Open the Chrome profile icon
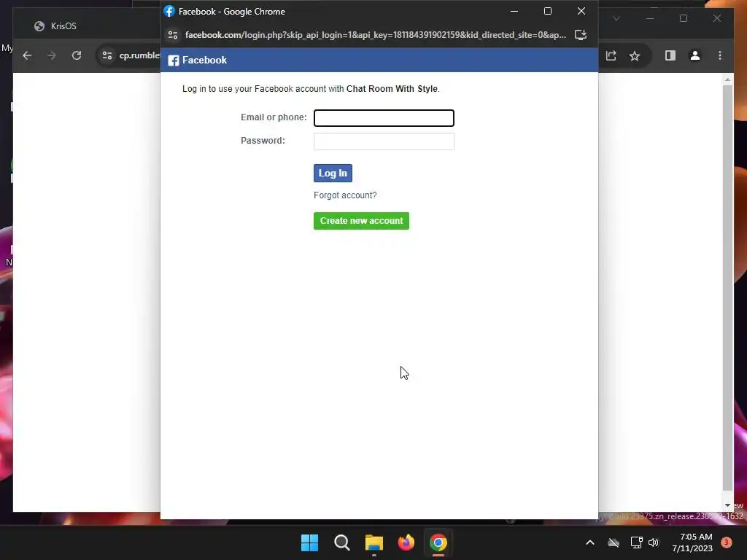The width and height of the screenshot is (747, 560). click(x=695, y=55)
